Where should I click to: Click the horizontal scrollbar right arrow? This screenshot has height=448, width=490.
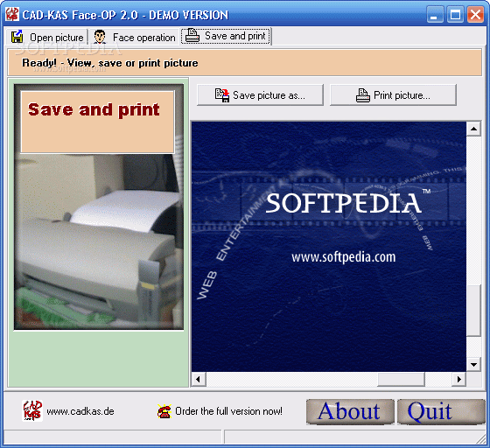(458, 379)
